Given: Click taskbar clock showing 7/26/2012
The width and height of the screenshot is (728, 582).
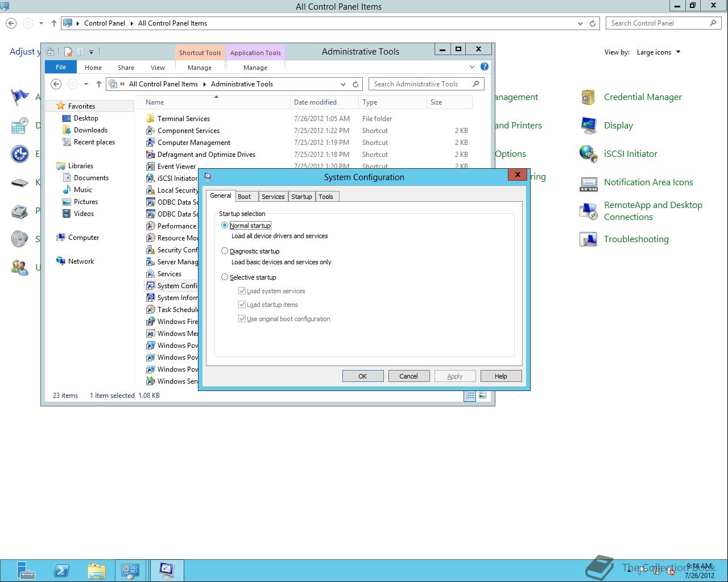Looking at the screenshot, I should [700, 571].
